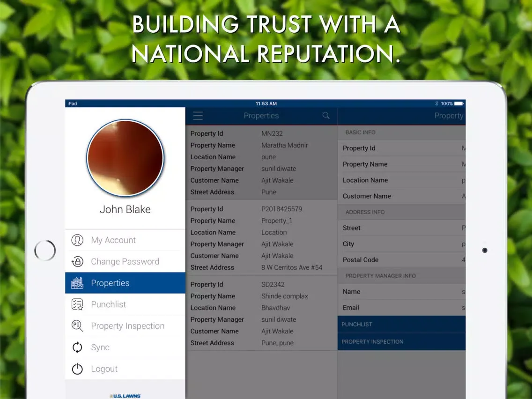Select property ID MN232

272,133
